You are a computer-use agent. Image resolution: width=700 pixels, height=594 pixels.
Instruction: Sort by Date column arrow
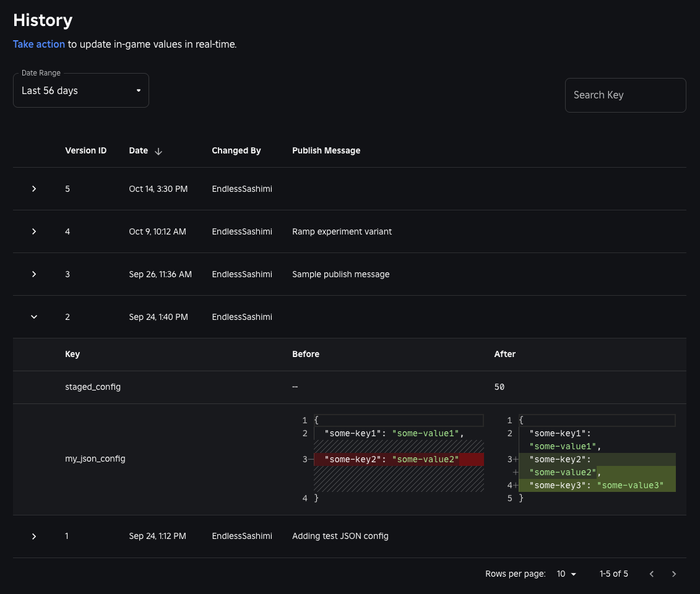coord(158,152)
